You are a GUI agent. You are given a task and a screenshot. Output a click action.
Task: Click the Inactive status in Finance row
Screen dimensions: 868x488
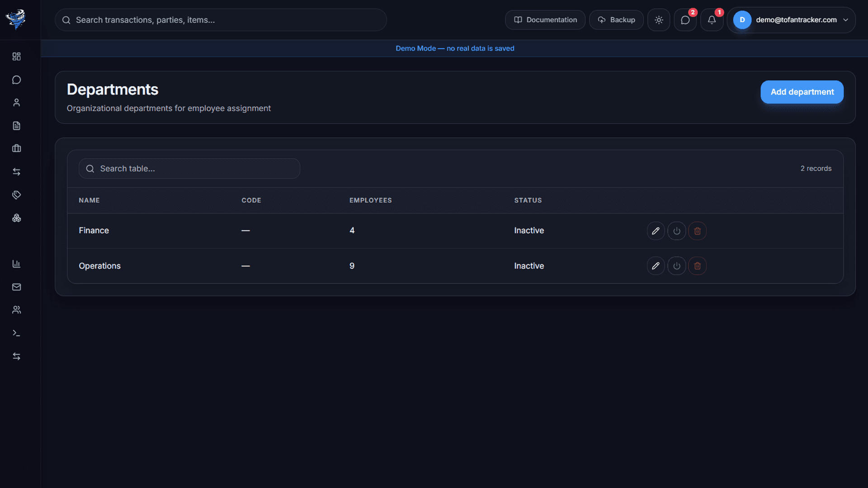pyautogui.click(x=529, y=230)
